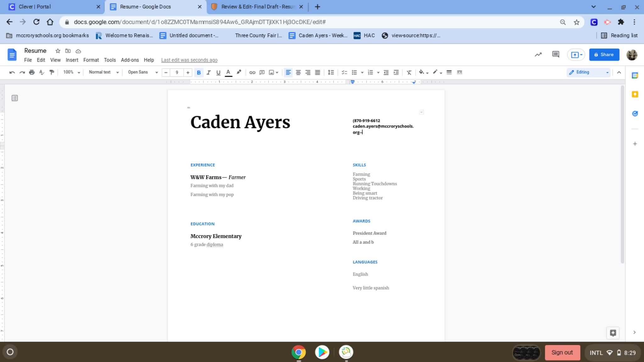
Task: Click the clear formatting icon
Action: point(409,72)
